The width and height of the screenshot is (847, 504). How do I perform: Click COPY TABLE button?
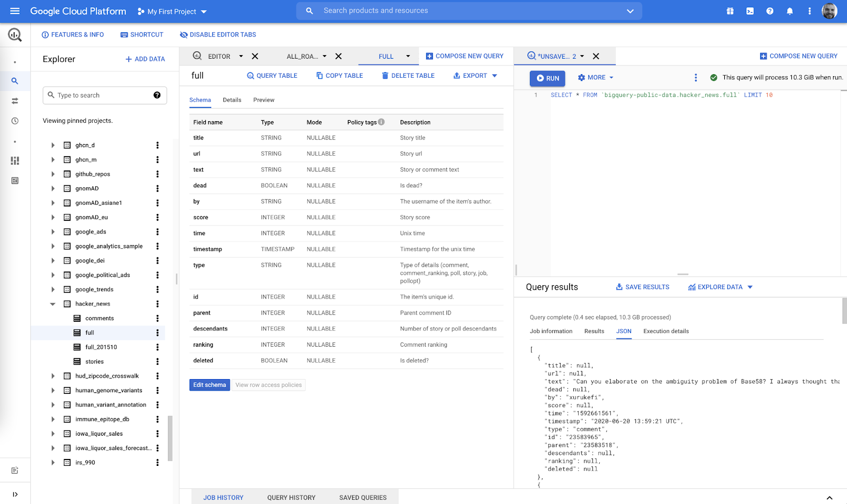click(339, 76)
